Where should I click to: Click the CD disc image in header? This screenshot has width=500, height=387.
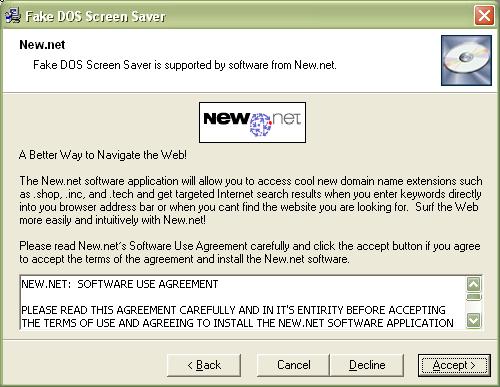point(466,60)
